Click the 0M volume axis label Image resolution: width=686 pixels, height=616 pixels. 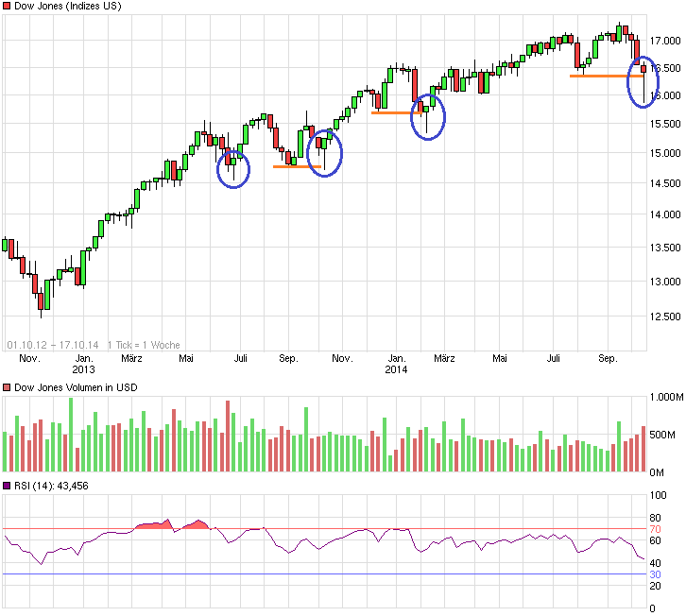657,472
